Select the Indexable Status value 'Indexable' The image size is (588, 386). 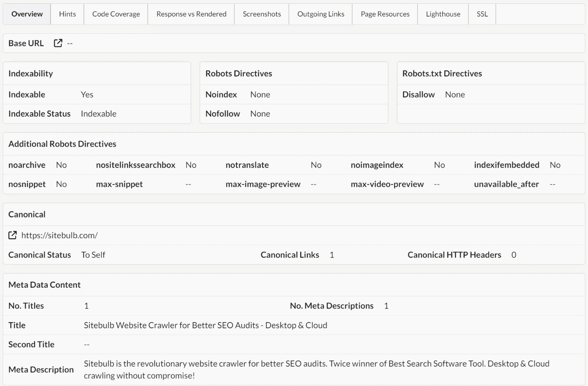(99, 114)
